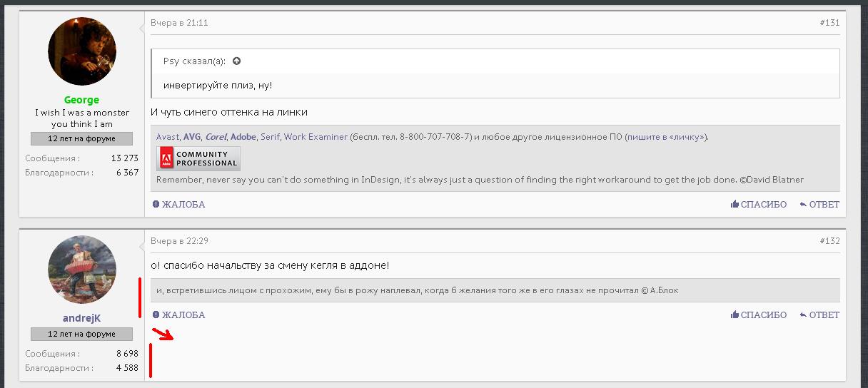Reply to post #132 with ОТВЕТ

[x=819, y=315]
